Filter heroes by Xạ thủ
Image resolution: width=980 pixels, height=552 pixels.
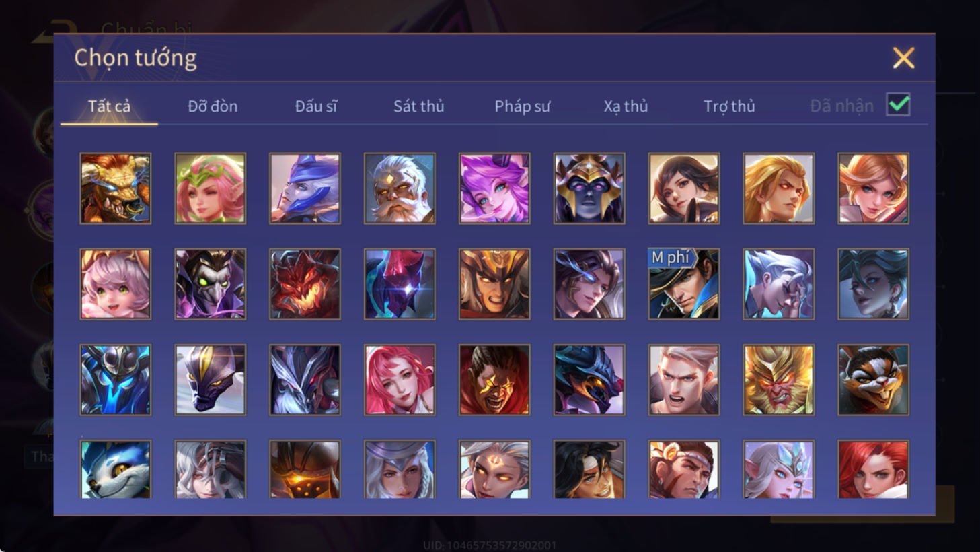point(626,106)
